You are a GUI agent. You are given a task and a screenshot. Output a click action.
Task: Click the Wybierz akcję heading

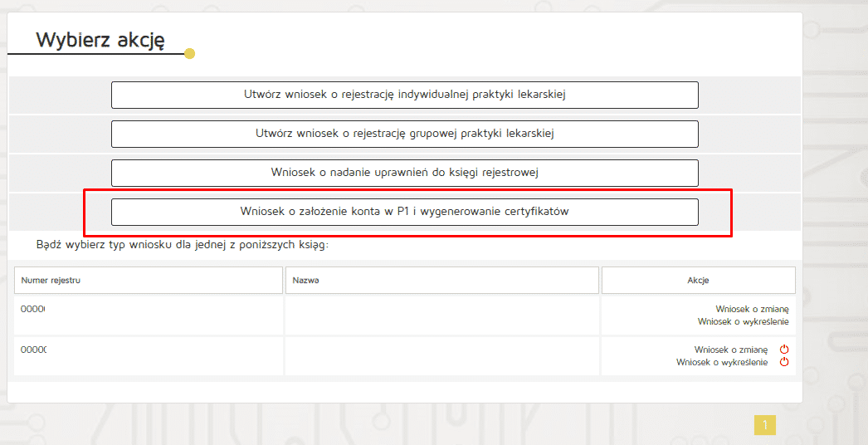pos(100,40)
